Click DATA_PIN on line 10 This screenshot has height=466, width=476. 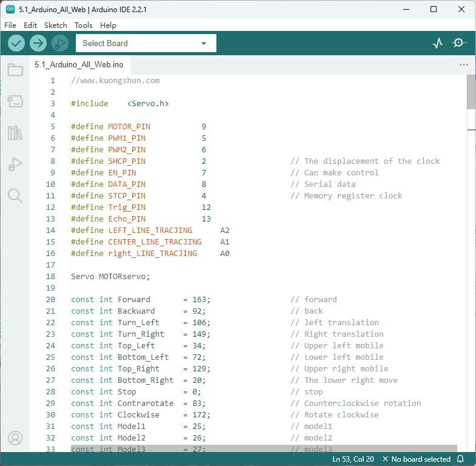coord(127,184)
